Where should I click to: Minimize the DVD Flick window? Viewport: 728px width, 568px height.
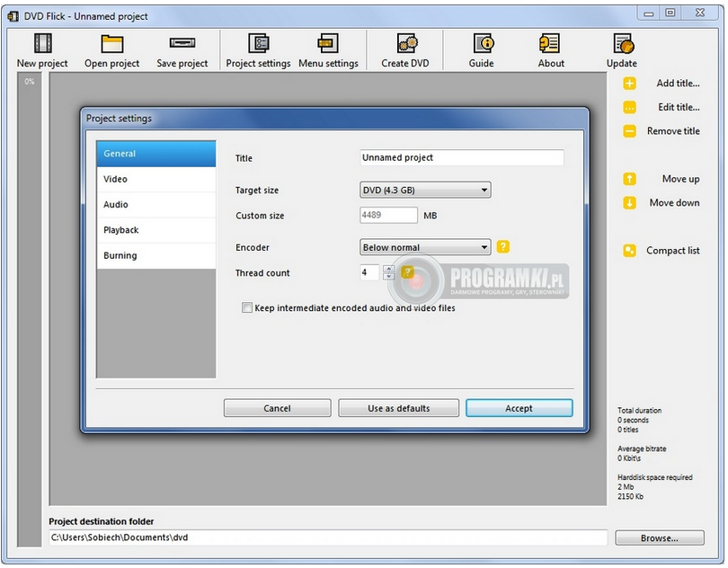point(649,13)
